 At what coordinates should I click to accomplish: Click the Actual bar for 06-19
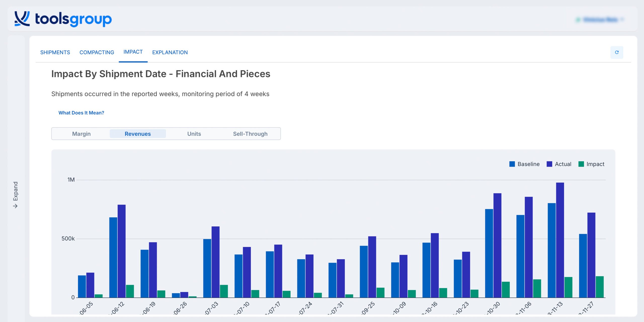tap(153, 270)
